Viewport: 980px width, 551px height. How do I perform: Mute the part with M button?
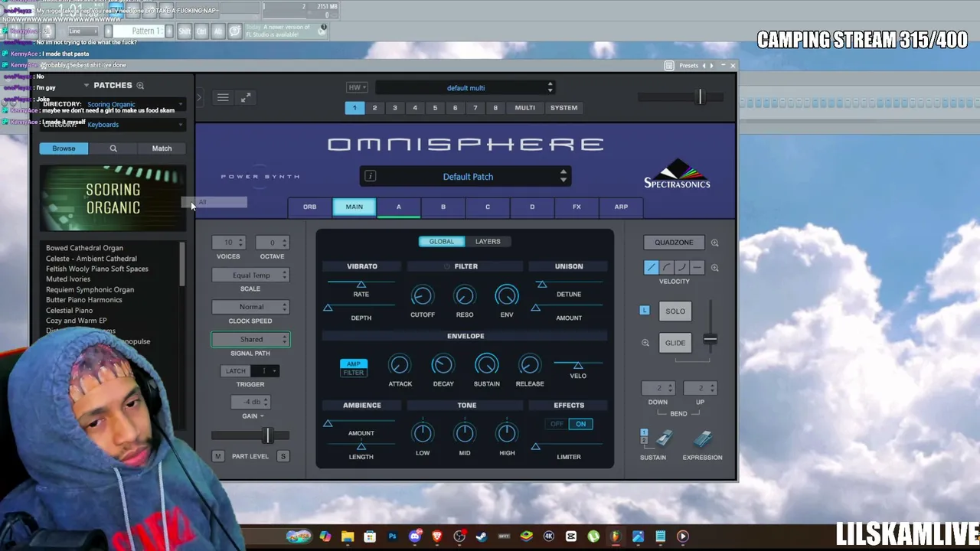coord(218,456)
